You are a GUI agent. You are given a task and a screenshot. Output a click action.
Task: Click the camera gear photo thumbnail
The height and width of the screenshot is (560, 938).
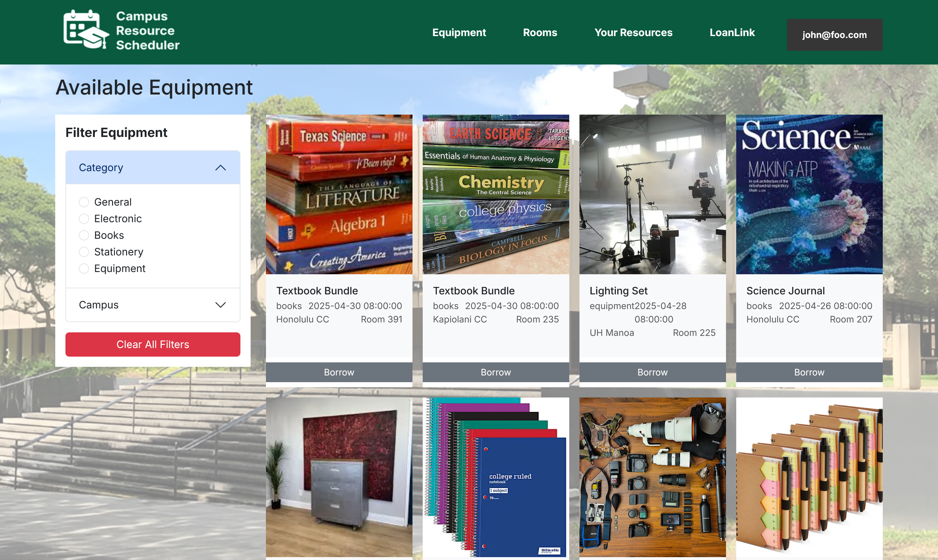point(652,477)
